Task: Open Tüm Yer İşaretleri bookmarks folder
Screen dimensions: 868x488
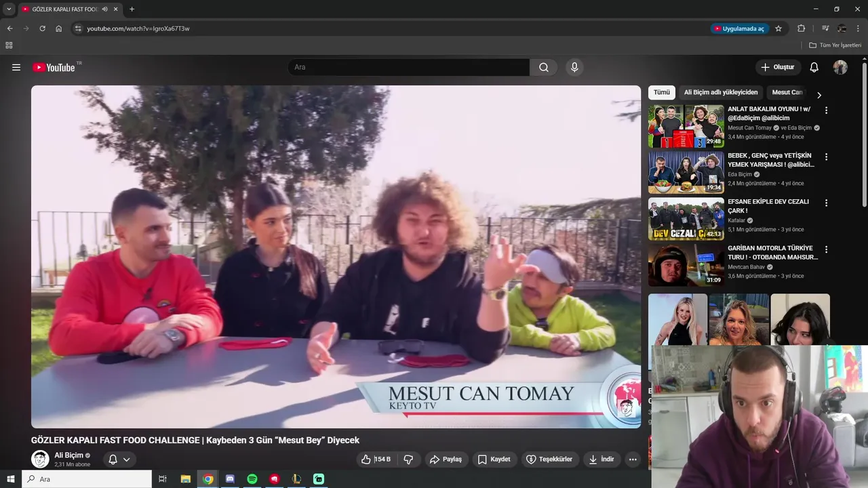Action: [x=835, y=45]
